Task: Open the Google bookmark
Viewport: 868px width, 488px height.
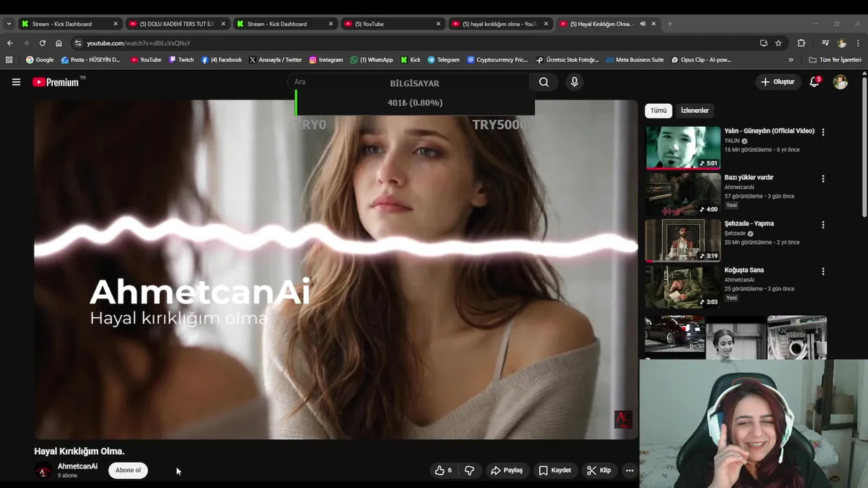Action: point(39,60)
